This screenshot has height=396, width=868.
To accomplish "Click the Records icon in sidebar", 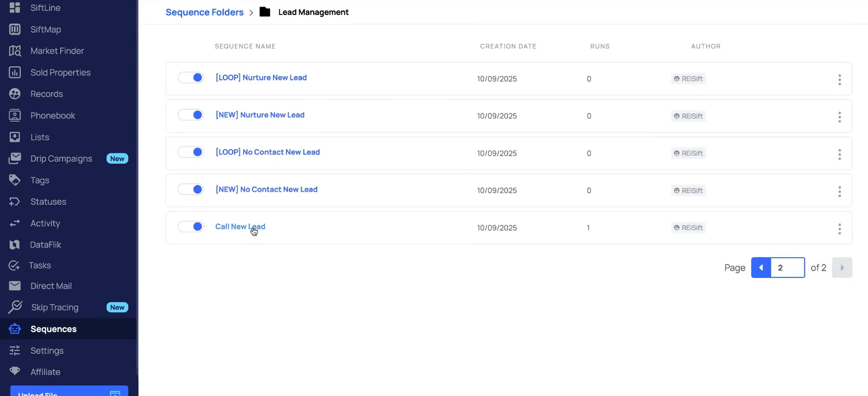I will [x=14, y=94].
